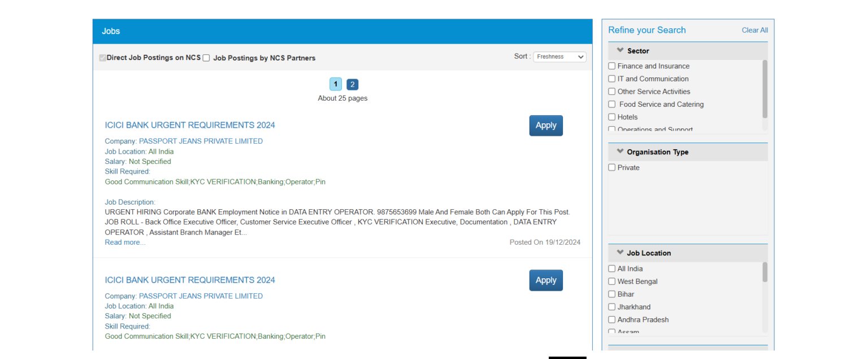
Task: Check the West Bengal location
Action: pyautogui.click(x=611, y=282)
